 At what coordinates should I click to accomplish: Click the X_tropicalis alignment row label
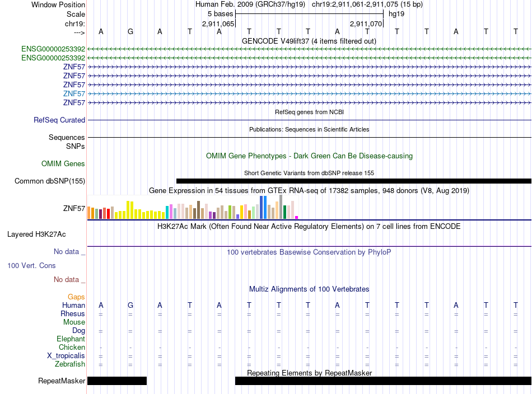[x=66, y=356]
